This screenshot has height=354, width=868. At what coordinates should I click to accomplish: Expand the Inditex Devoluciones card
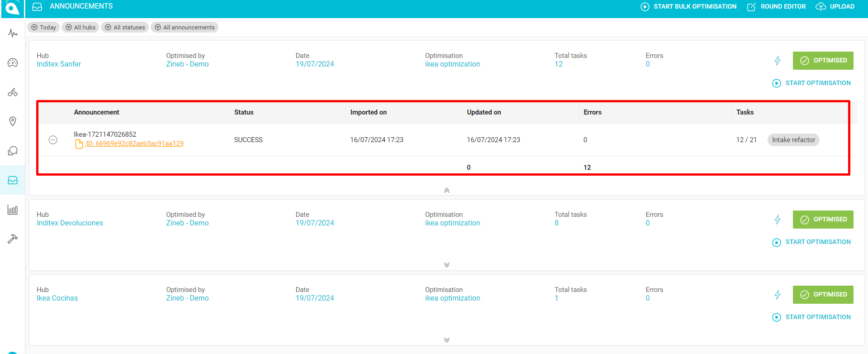tap(446, 265)
